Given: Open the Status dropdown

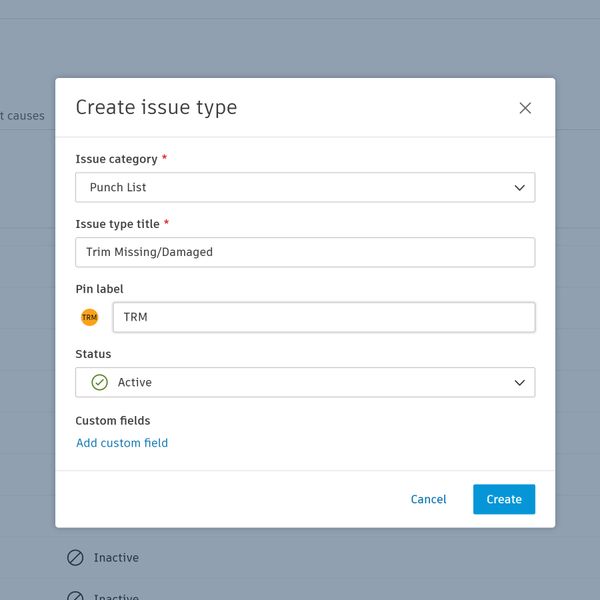Looking at the screenshot, I should (305, 382).
